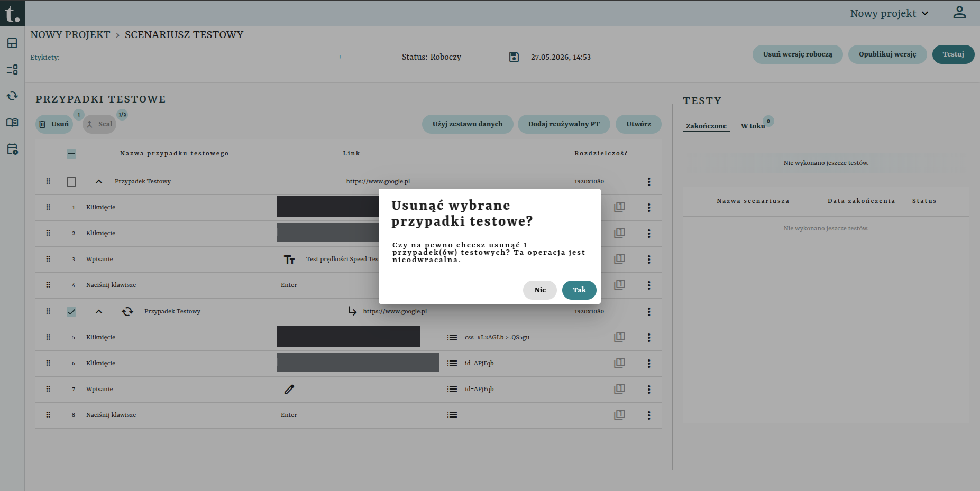Click id=APjFqb selector on step 6

pyautogui.click(x=479, y=363)
